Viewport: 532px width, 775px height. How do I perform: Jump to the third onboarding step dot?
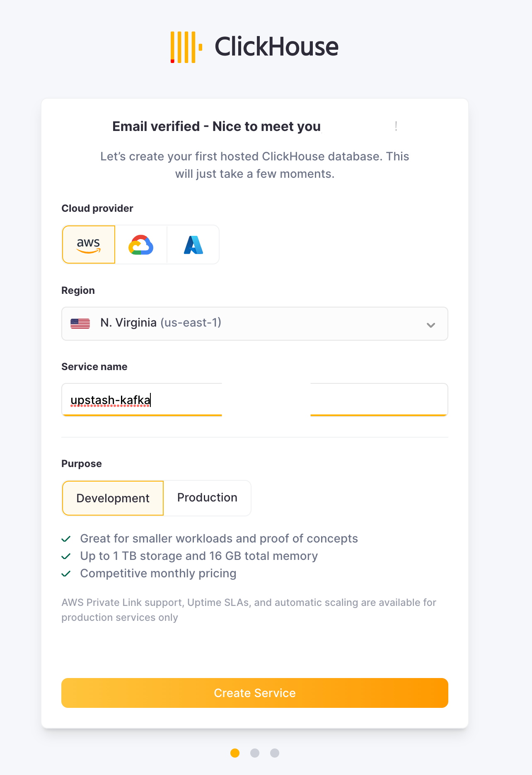274,753
